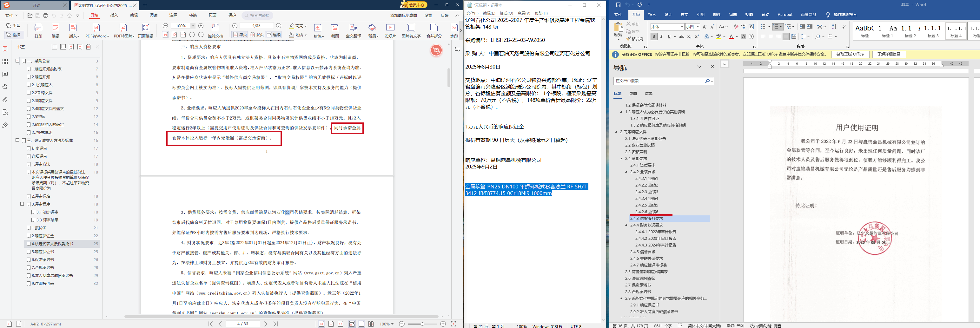Apply italic formatting in Word
This screenshot has height=328, width=980.
pyautogui.click(x=661, y=36)
